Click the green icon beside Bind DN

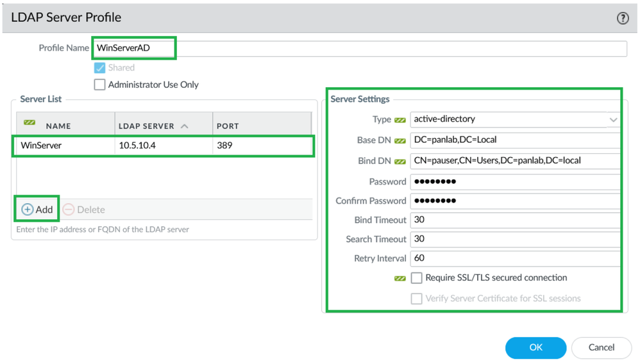[400, 161]
